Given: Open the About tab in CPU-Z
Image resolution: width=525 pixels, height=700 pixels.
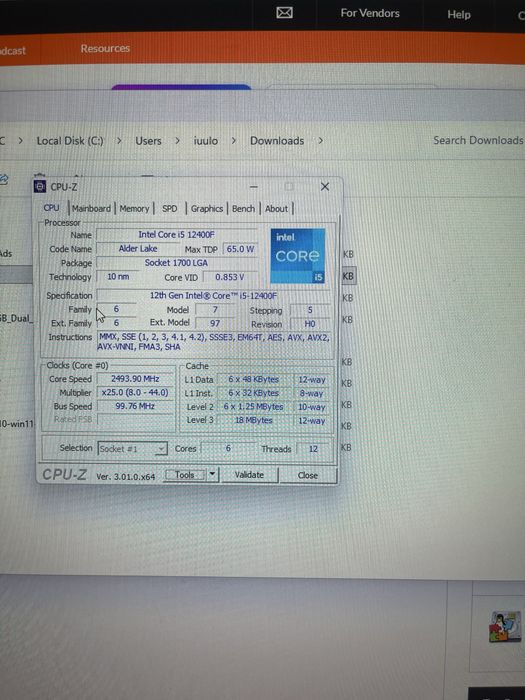Looking at the screenshot, I should point(276,208).
